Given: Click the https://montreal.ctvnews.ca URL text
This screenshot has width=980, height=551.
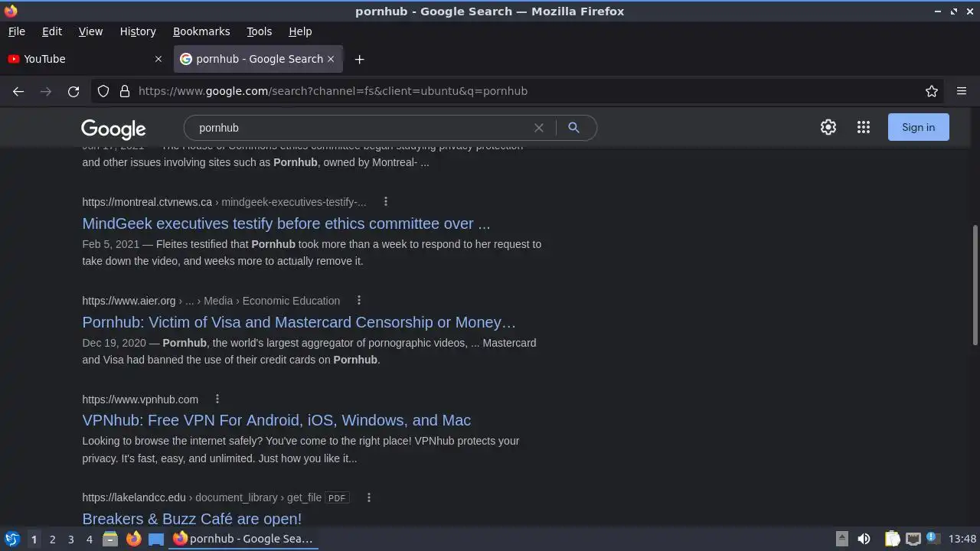Looking at the screenshot, I should click(x=147, y=202).
